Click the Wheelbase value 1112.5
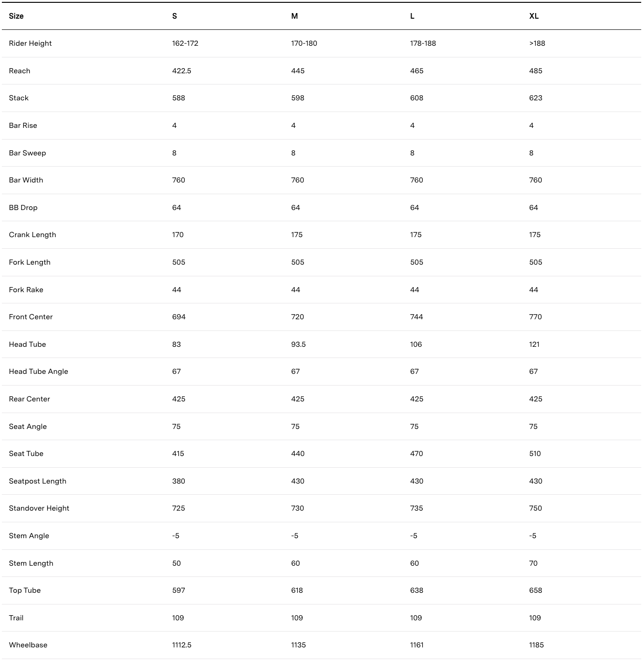Viewport: 644px width, 660px height. 182,645
